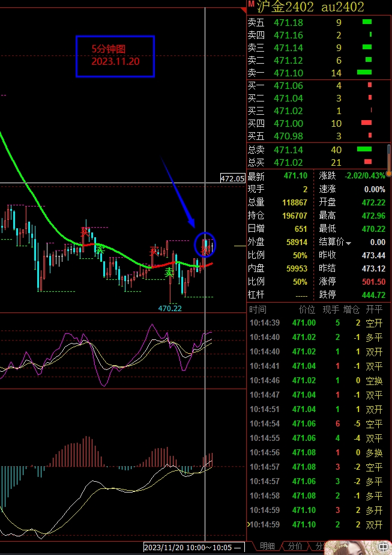Click the red M icon beside 沪金2402
Viewport: 392px width, 555px height.
click(x=251, y=4)
